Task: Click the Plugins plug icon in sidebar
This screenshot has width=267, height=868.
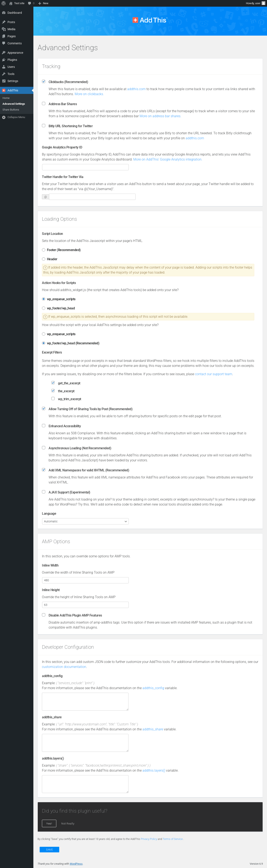Action: pyautogui.click(x=4, y=60)
